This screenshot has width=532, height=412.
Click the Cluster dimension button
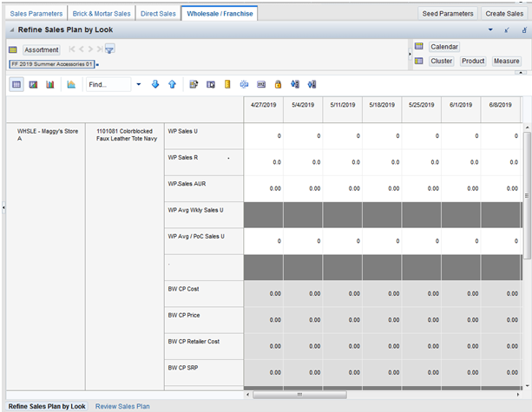(442, 61)
